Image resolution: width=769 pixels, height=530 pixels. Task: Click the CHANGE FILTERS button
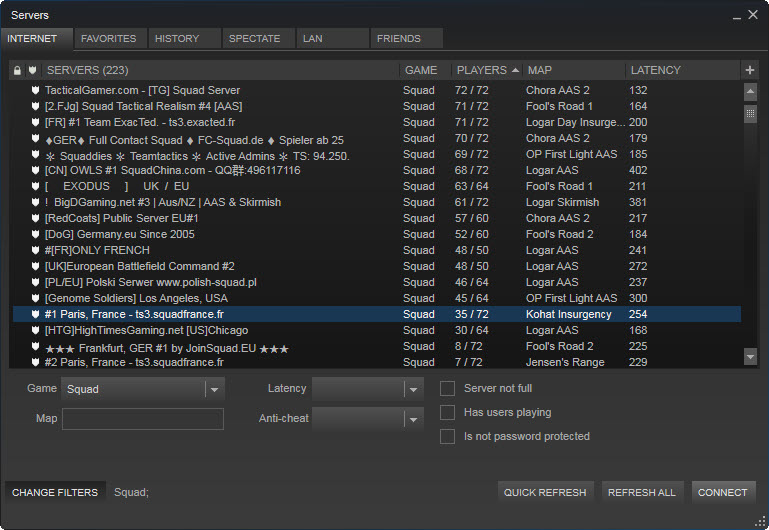[55, 492]
